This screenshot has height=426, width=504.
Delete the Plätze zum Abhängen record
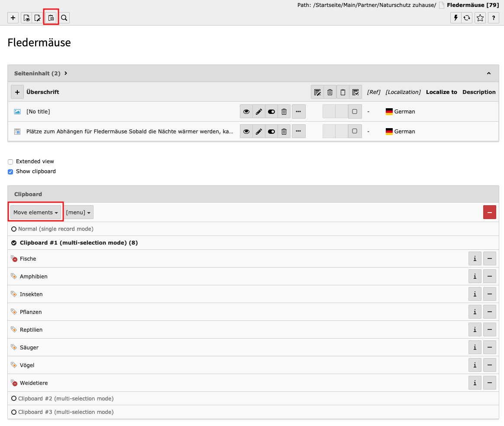[x=284, y=132]
